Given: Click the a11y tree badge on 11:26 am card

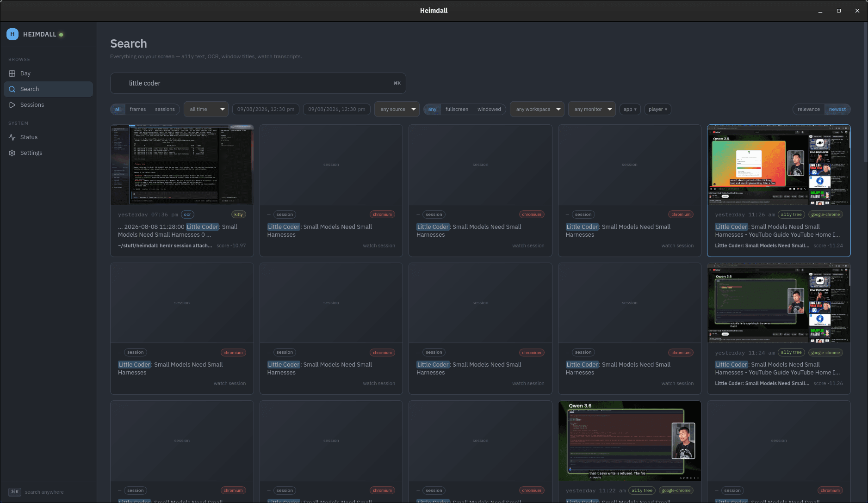Looking at the screenshot, I should tap(791, 215).
